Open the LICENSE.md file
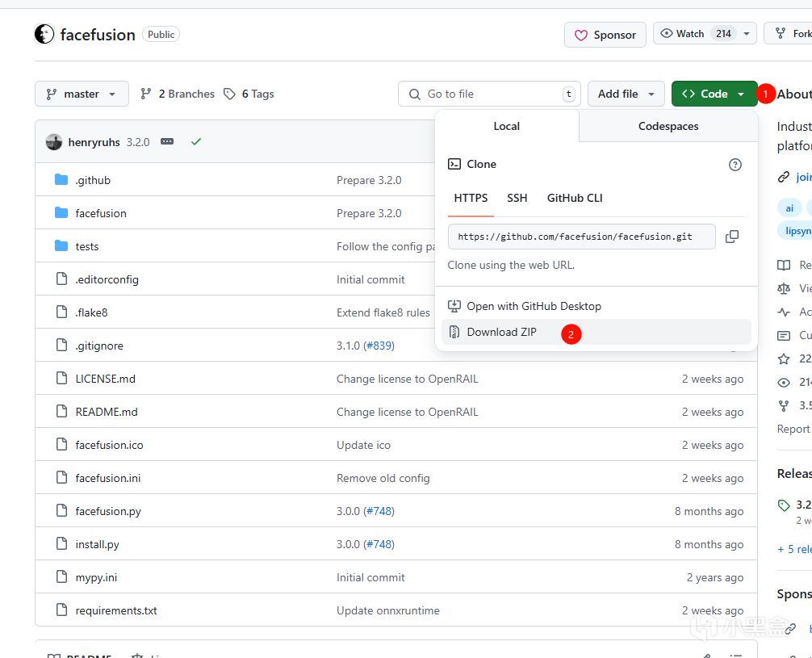Image resolution: width=812 pixels, height=658 pixels. pyautogui.click(x=105, y=379)
